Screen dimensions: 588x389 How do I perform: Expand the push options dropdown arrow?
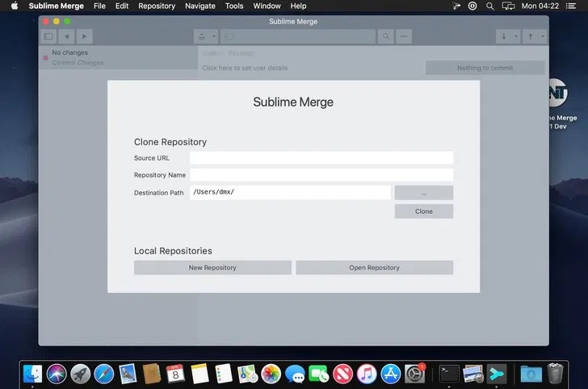pyautogui.click(x=542, y=36)
